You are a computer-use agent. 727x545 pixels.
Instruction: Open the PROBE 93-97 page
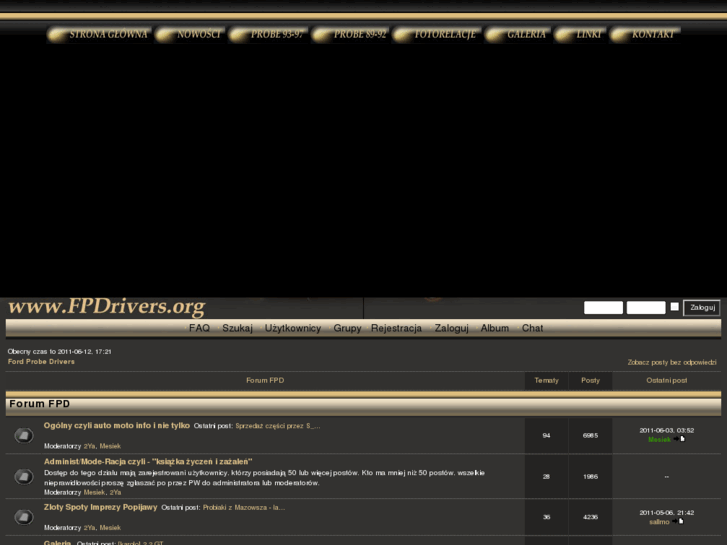[x=268, y=34]
